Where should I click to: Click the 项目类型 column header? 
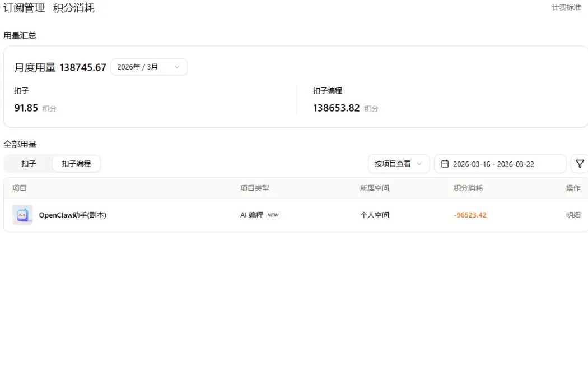pyautogui.click(x=255, y=188)
